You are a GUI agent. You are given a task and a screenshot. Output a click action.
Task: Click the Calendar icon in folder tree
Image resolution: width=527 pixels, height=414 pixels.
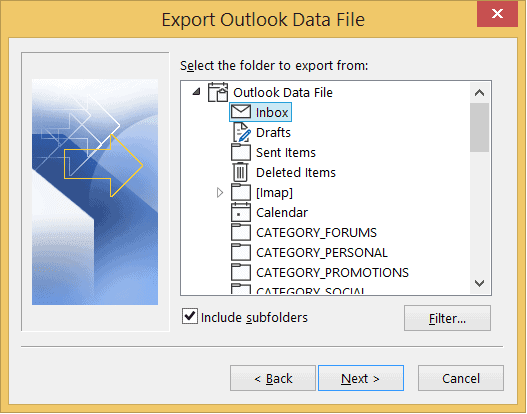click(x=241, y=212)
